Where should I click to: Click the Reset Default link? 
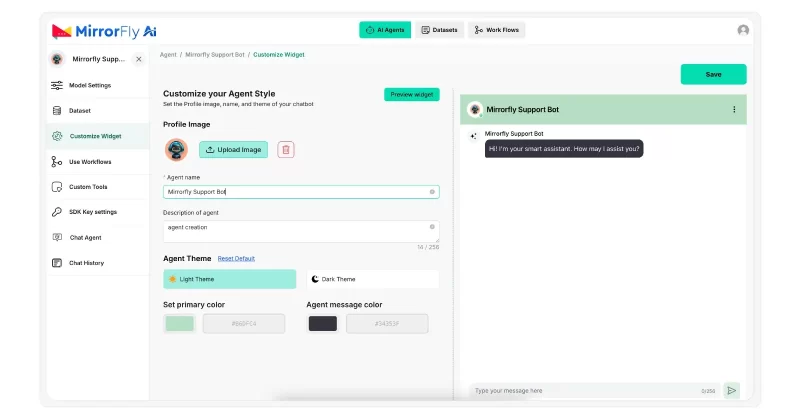click(236, 259)
